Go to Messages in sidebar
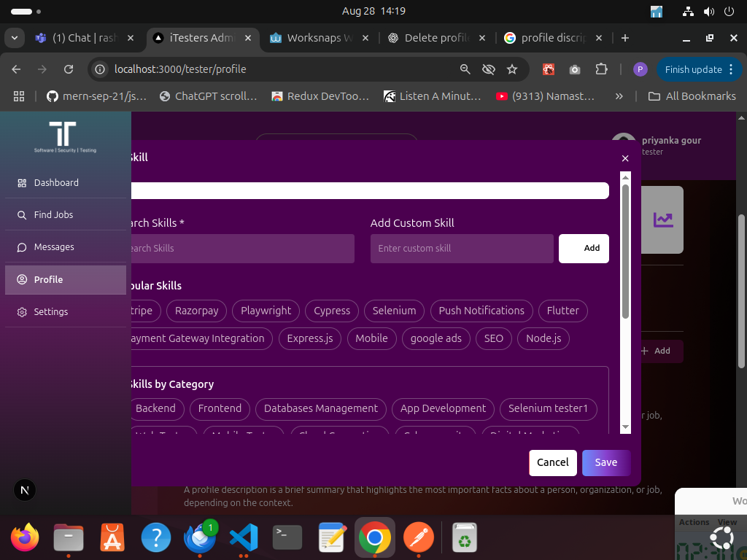 tap(54, 247)
